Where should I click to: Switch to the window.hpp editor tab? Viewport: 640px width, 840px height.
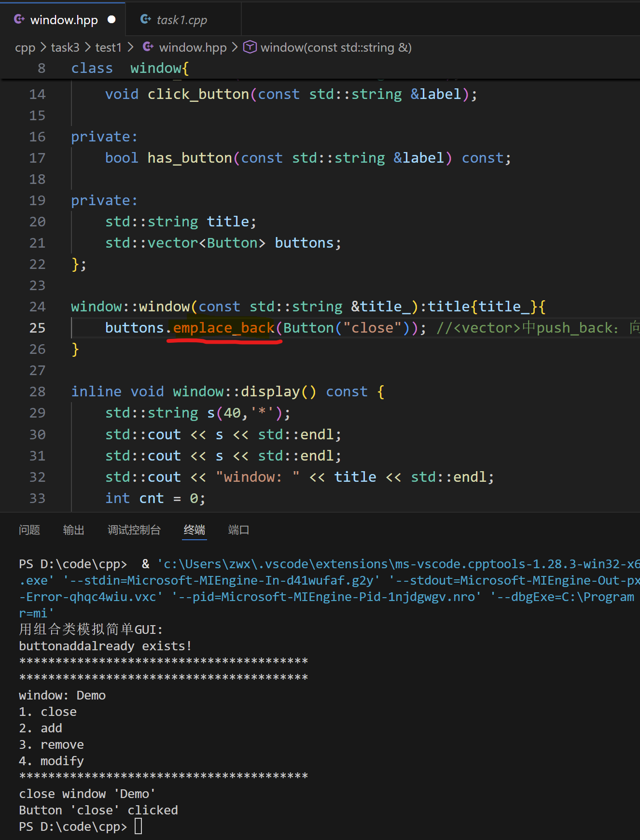click(x=63, y=20)
